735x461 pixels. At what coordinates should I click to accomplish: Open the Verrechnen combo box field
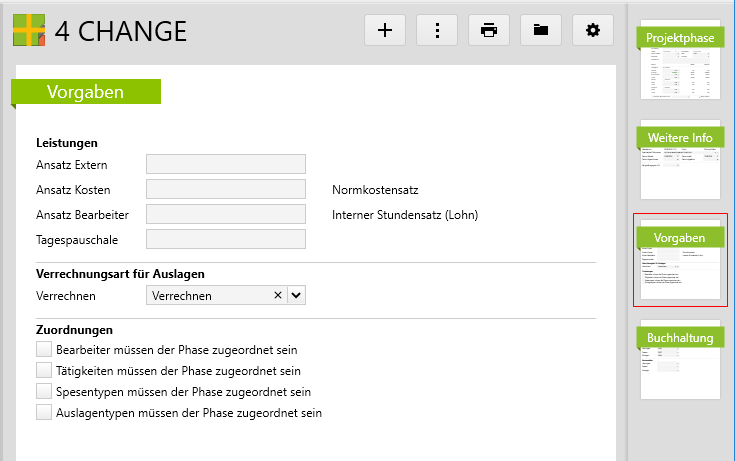click(208, 295)
